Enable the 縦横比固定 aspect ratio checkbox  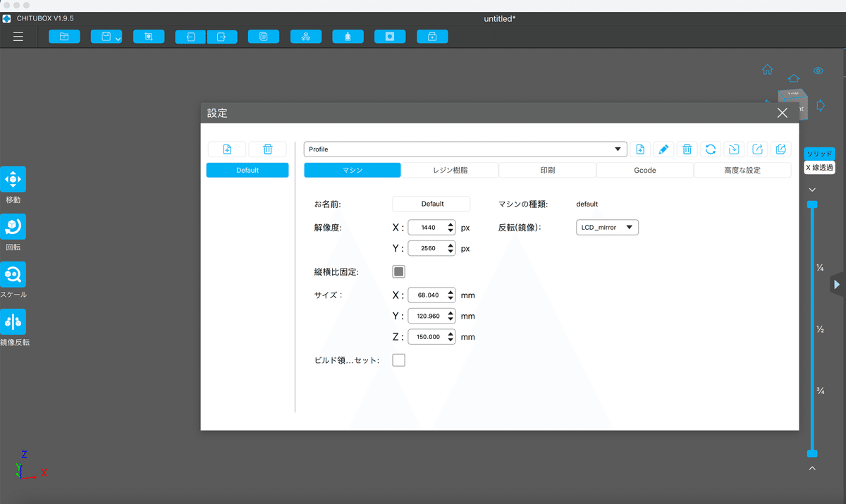[x=398, y=271]
